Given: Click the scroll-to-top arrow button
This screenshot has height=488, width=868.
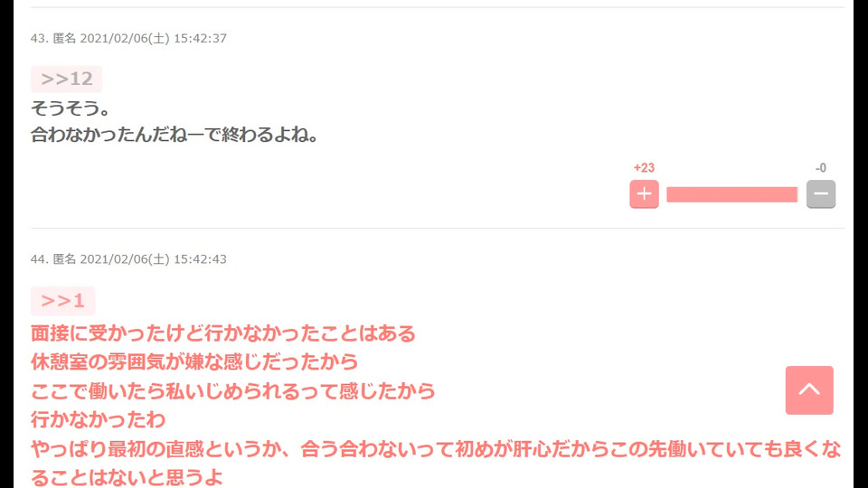Looking at the screenshot, I should coord(808,390).
